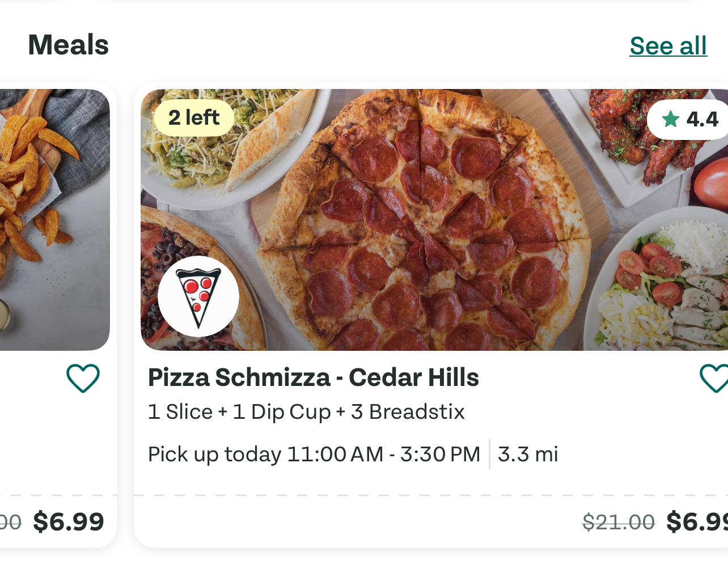Screen dimensions: 728x569
Task: Click the "2 left" availability badge
Action: (x=193, y=118)
